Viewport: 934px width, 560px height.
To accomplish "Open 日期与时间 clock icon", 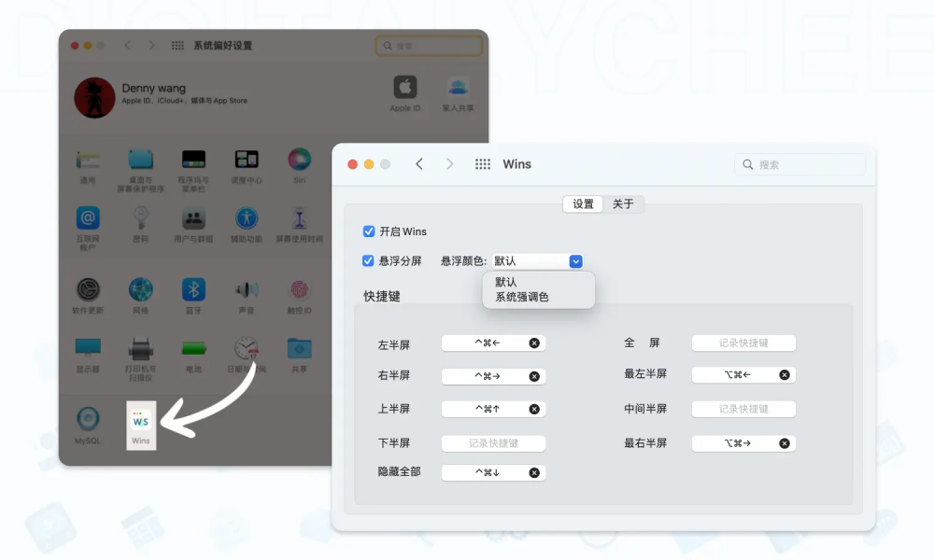I will coord(247,348).
